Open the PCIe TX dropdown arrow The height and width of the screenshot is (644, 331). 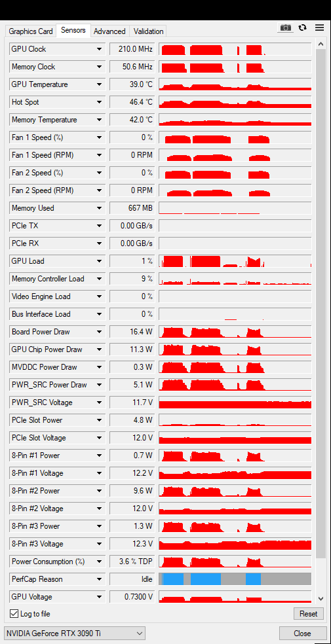pyautogui.click(x=99, y=226)
